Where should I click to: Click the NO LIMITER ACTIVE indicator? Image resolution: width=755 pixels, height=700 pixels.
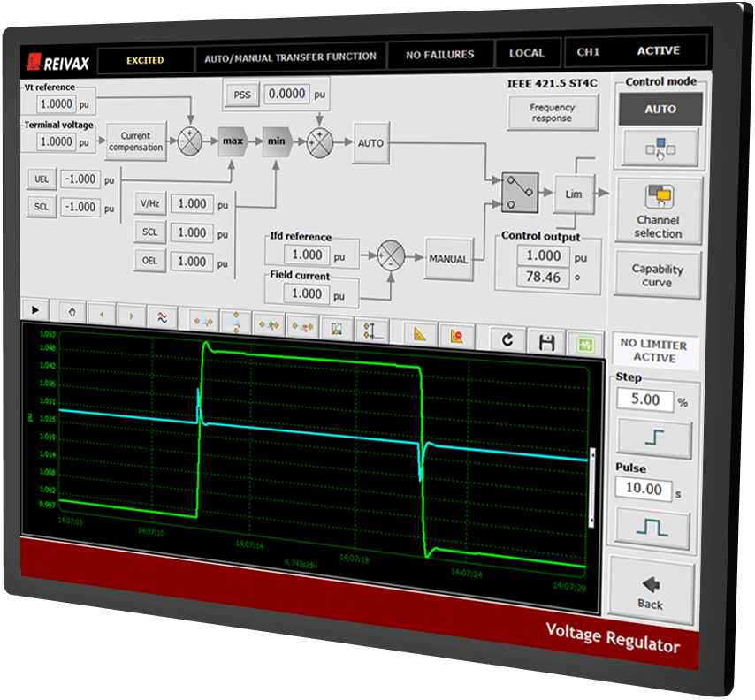click(654, 351)
